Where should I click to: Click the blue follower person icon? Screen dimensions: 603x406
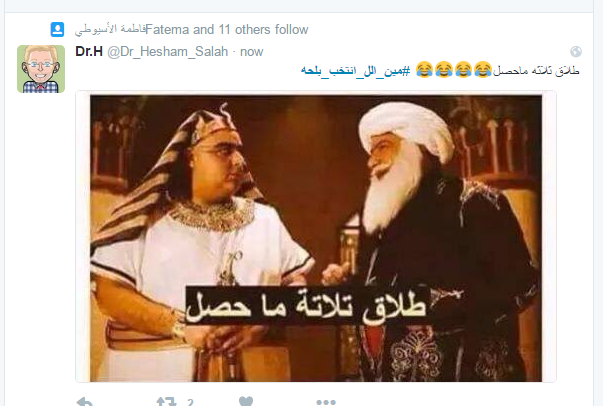click(57, 30)
